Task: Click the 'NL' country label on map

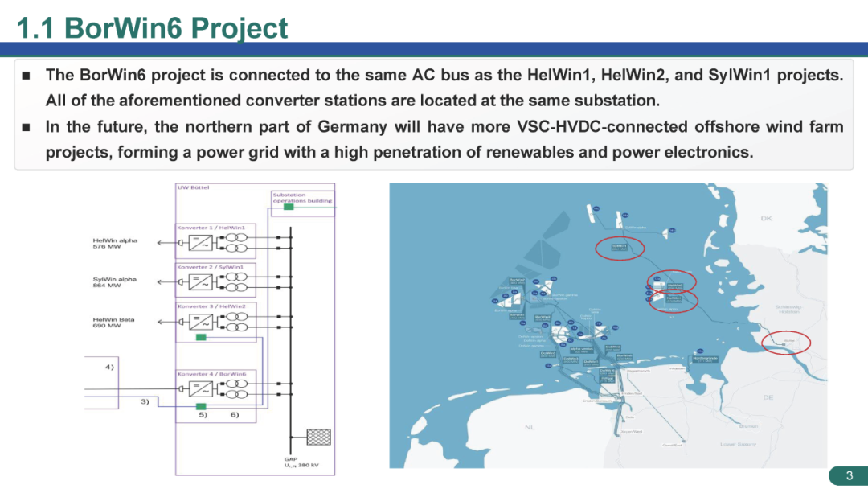Action: [530, 426]
